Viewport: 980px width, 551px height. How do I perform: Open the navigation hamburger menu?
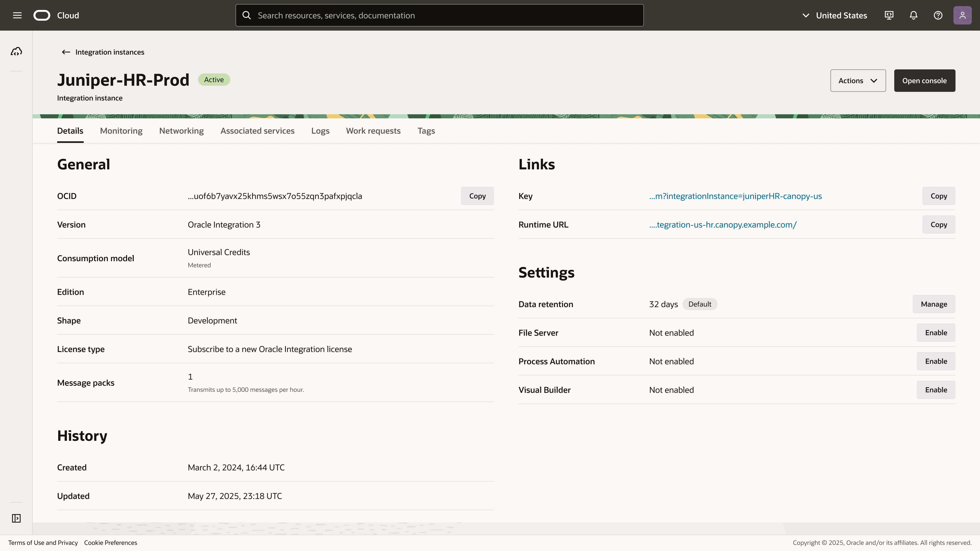17,15
